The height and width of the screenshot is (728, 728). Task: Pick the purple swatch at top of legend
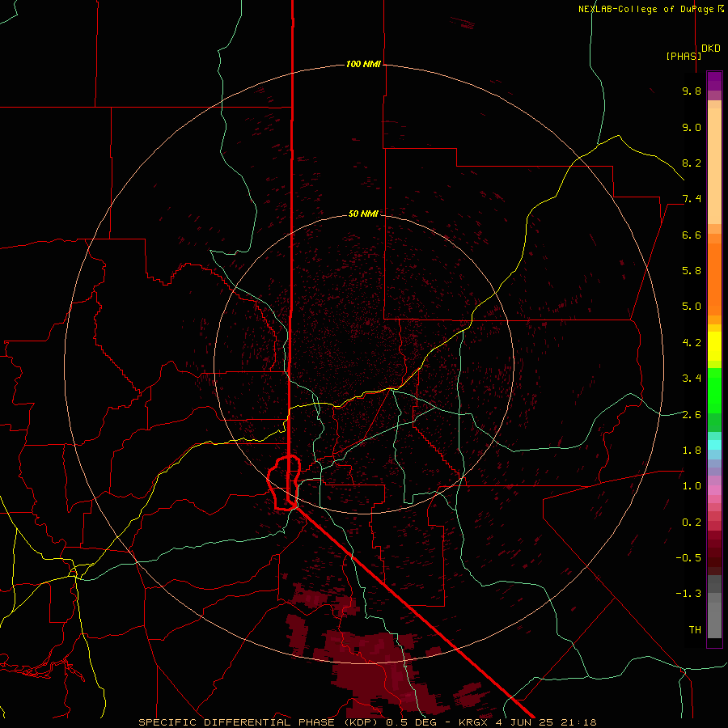(x=714, y=81)
